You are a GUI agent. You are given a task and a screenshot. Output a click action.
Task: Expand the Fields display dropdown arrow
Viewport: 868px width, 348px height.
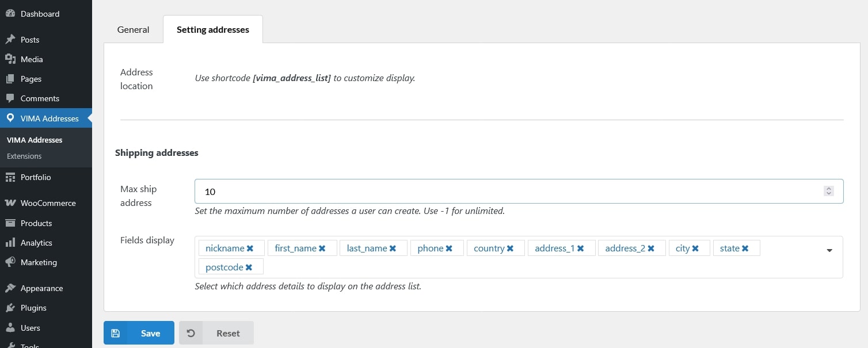click(829, 250)
